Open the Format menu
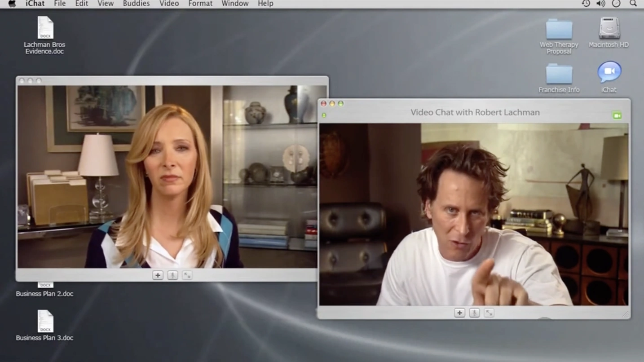 coord(200,4)
